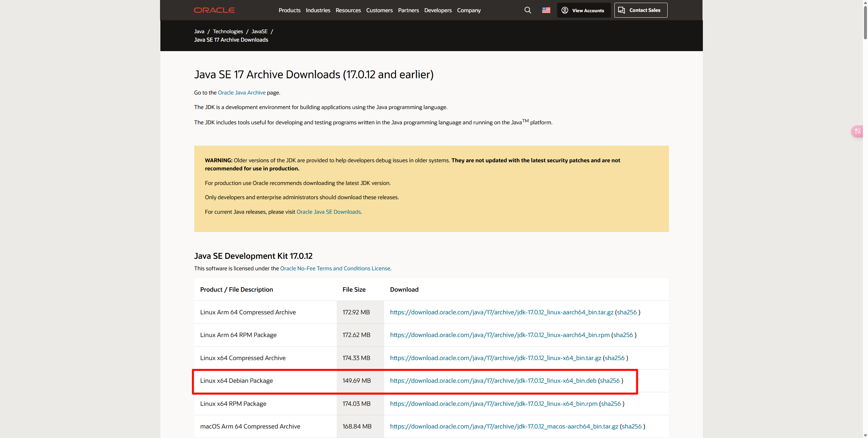
Task: Click the 'File Size' column header
Action: 354,290
